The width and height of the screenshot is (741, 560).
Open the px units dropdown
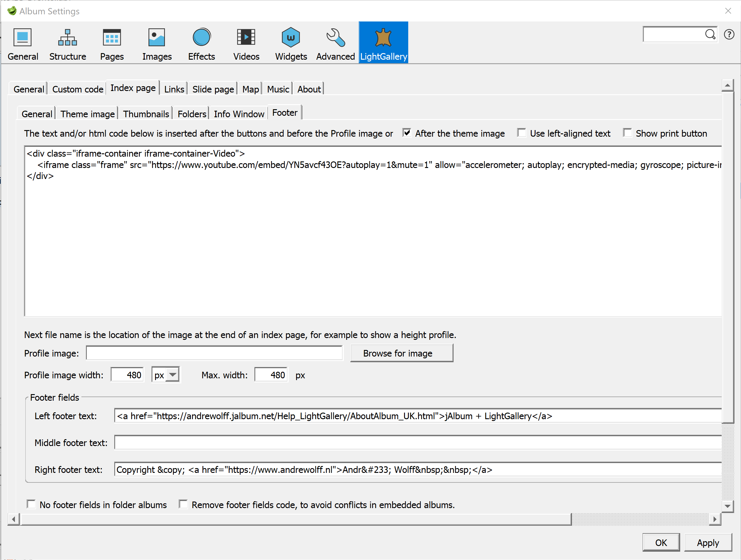[x=173, y=375]
